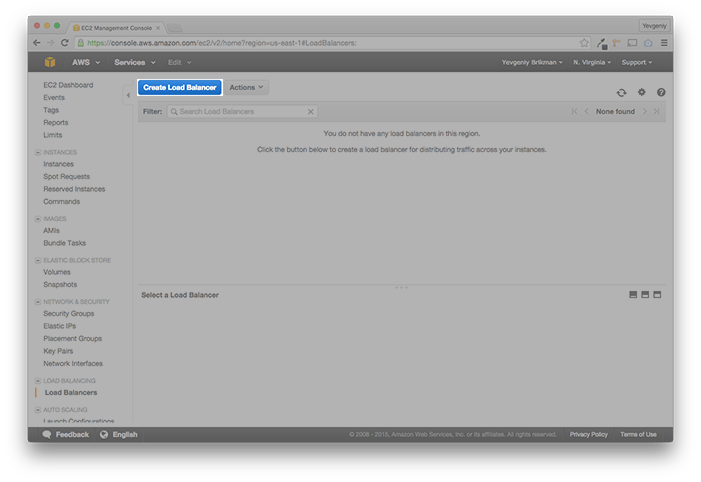Open the Yevgeniy Brikman account menu
The width and height of the screenshot is (701, 482).
tap(532, 62)
